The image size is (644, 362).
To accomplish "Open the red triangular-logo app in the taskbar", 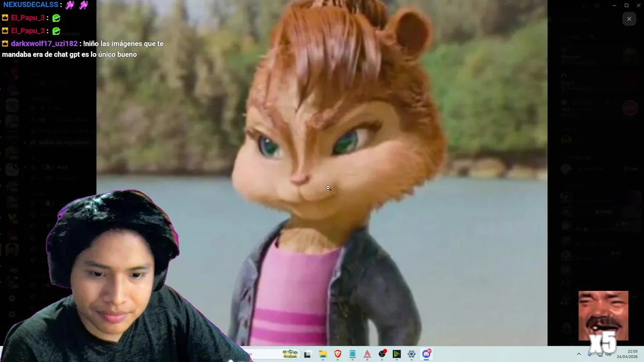I will pyautogui.click(x=367, y=354).
